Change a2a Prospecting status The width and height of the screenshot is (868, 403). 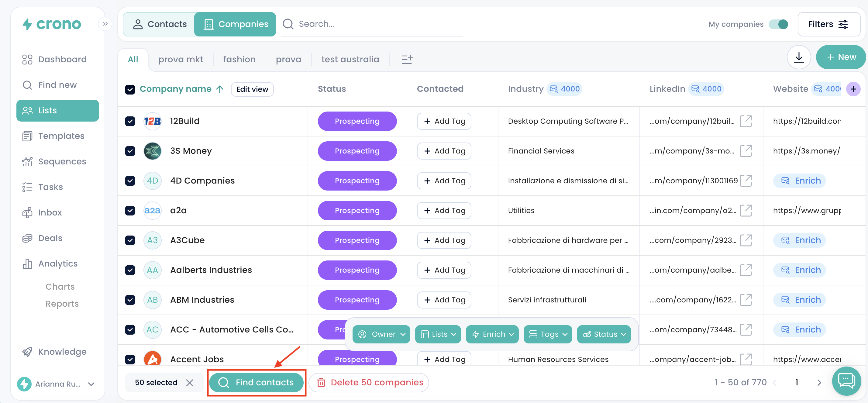357,211
